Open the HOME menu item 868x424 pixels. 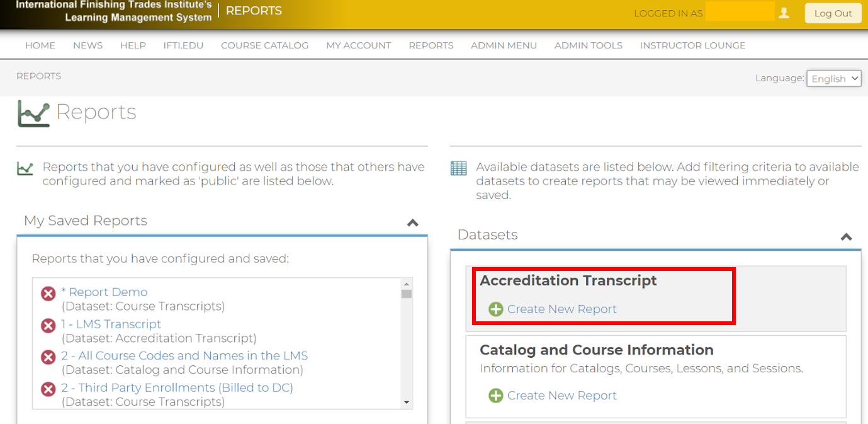coord(40,45)
